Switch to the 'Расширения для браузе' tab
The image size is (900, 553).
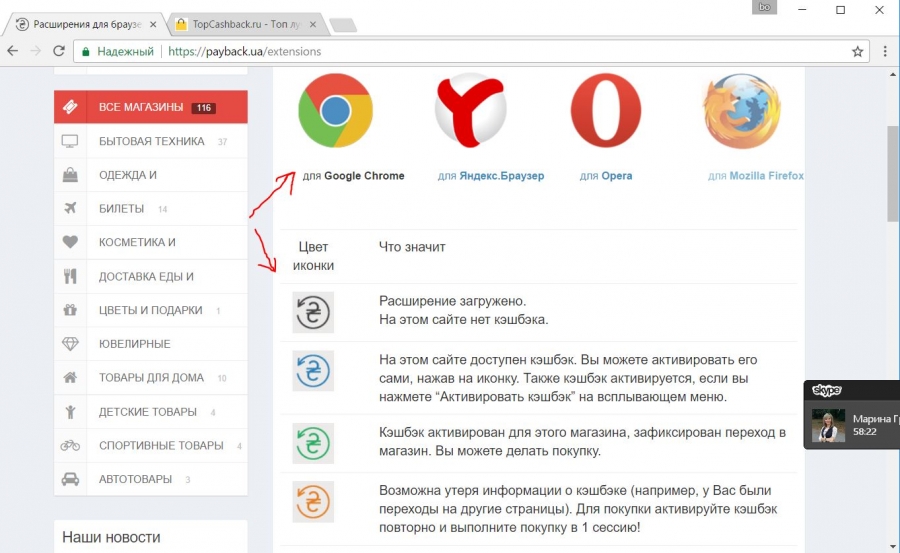(x=87, y=24)
